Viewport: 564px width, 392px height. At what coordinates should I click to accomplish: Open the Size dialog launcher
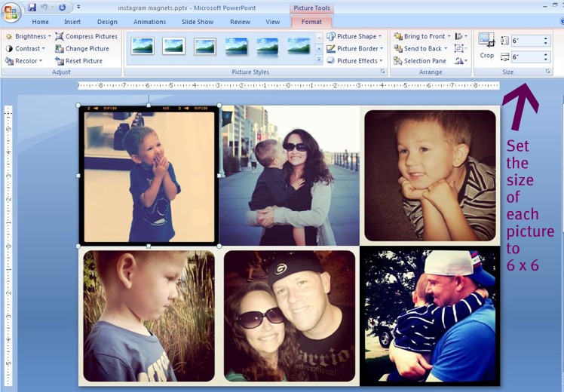point(548,72)
